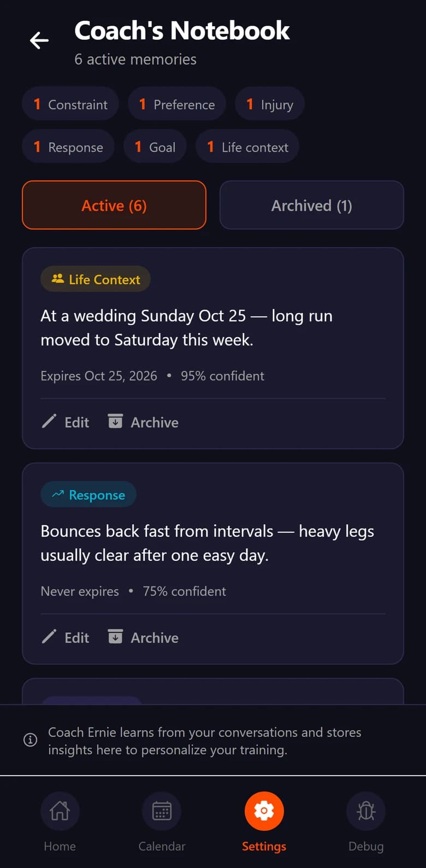Select the Life context filter chip
The height and width of the screenshot is (868, 426).
pyautogui.click(x=247, y=146)
